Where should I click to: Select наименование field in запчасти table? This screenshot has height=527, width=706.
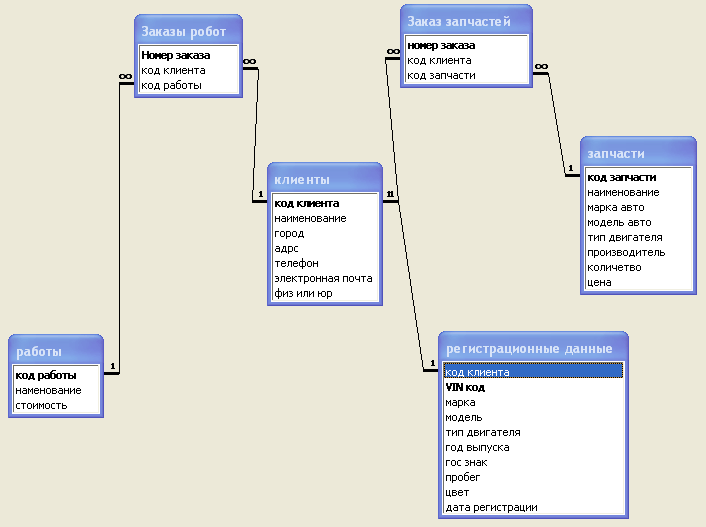pos(638,192)
